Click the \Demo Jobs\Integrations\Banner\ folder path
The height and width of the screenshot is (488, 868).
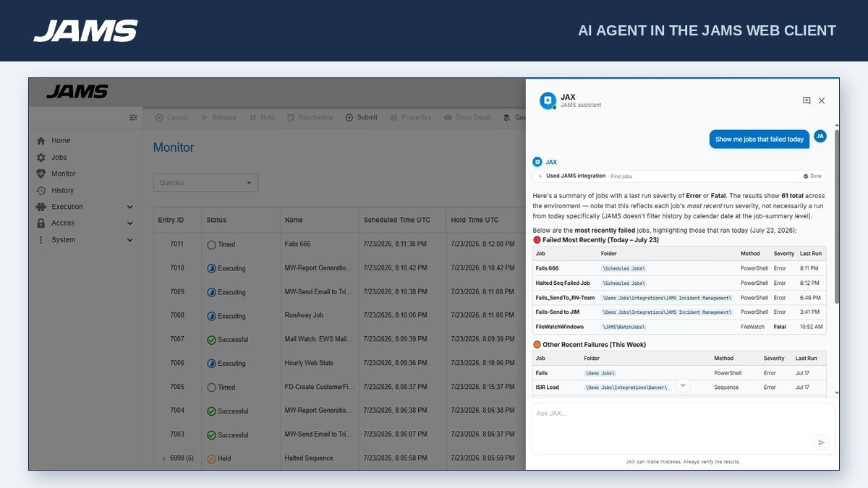click(627, 388)
